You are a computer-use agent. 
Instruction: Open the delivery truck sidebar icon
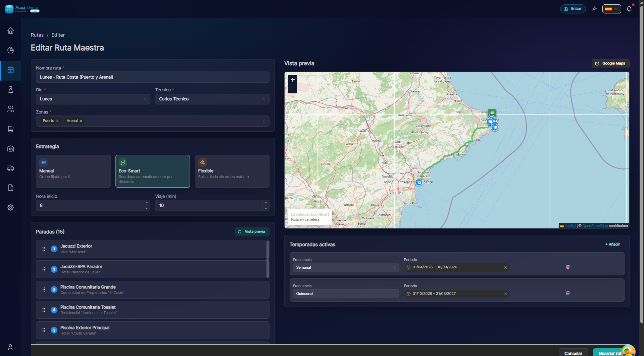tap(10, 168)
